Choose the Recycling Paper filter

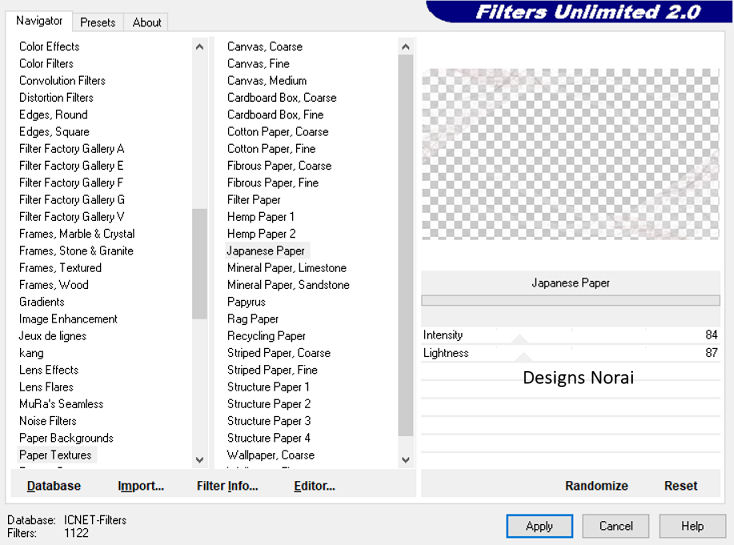(x=266, y=336)
